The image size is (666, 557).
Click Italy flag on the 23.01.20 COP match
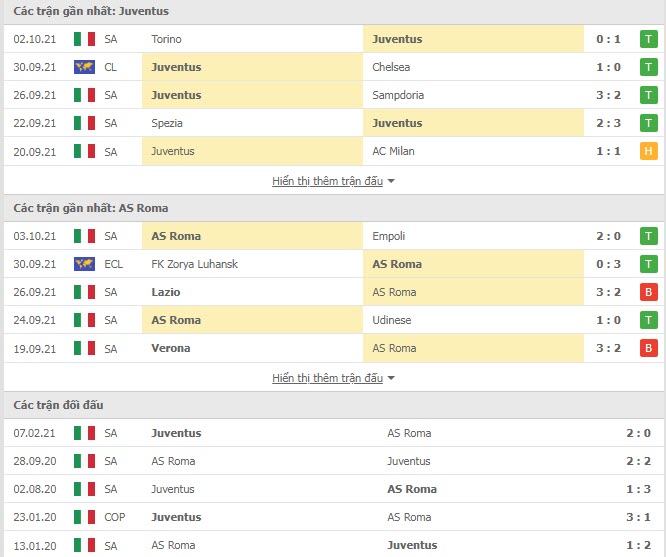(84, 517)
